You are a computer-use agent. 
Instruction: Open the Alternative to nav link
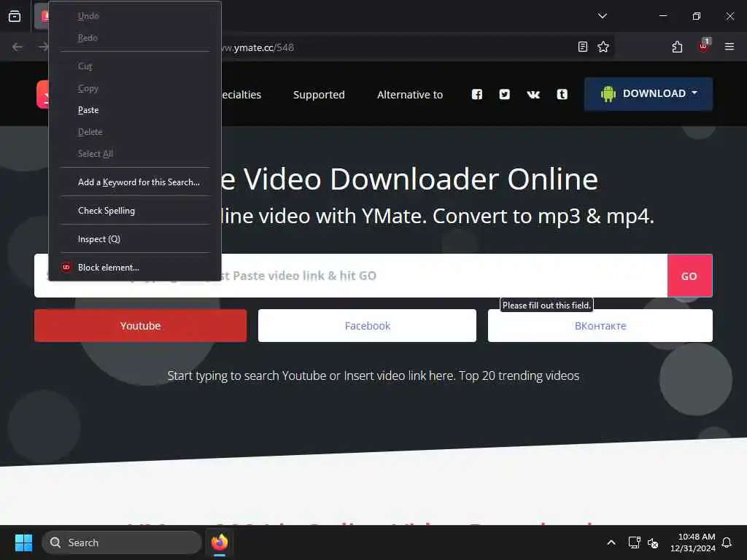tap(410, 95)
